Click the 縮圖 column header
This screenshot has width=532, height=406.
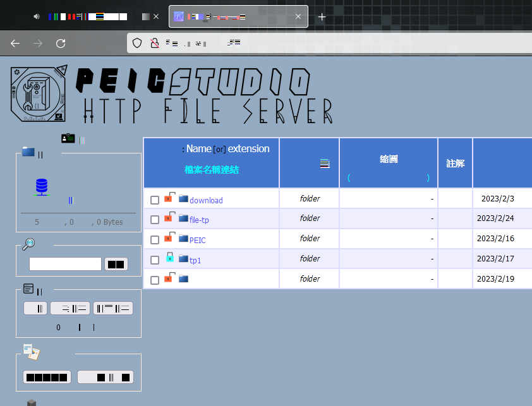[x=389, y=159]
